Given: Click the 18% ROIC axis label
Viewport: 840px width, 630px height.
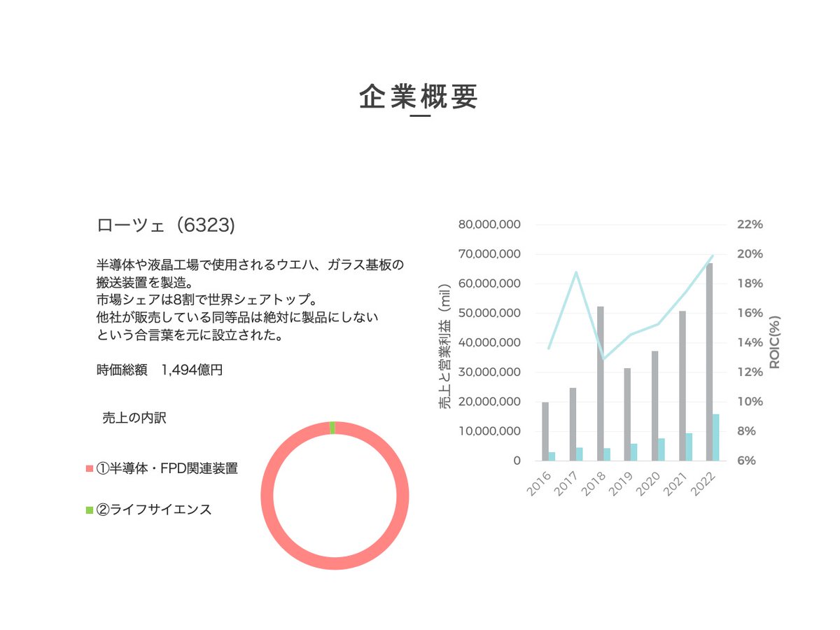Looking at the screenshot, I should tap(750, 283).
